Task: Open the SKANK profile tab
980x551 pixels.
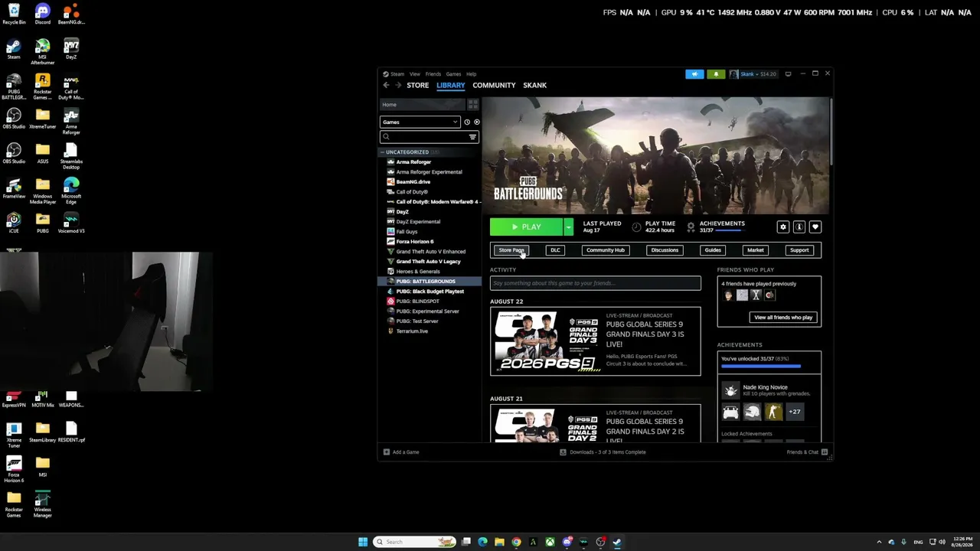Action: click(x=535, y=85)
